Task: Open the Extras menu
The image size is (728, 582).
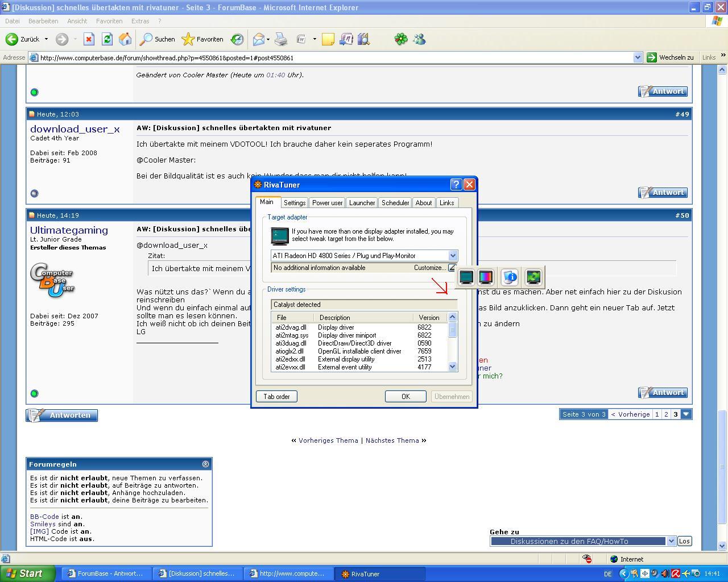Action: pyautogui.click(x=140, y=21)
